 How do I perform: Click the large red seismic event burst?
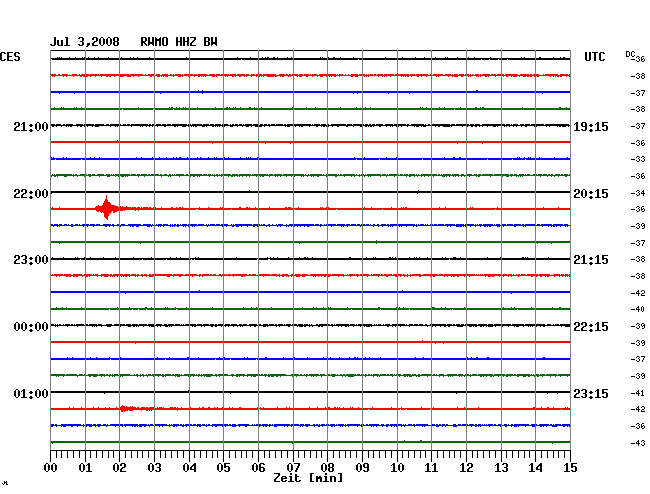click(107, 208)
